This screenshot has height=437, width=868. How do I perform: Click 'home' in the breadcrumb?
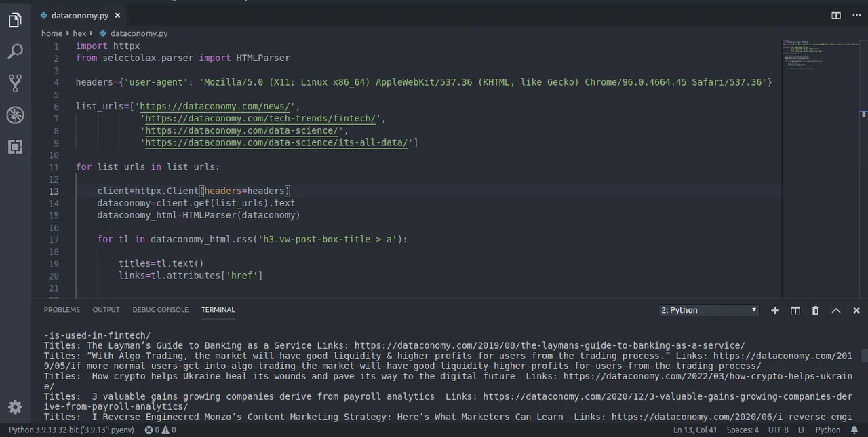(52, 33)
